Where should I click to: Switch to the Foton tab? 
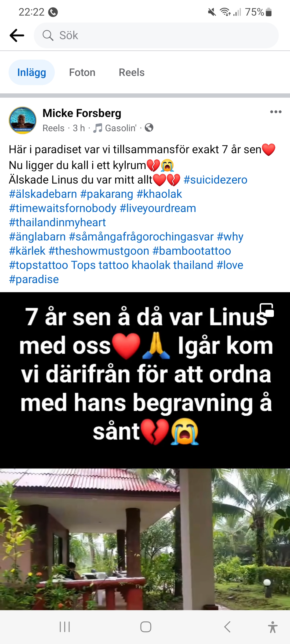click(x=82, y=72)
